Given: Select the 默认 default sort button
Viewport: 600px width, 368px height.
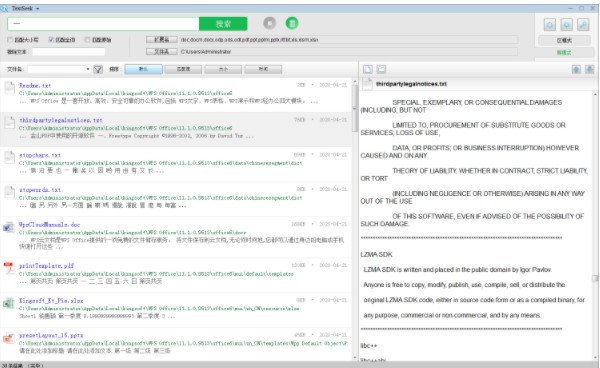Looking at the screenshot, I should coord(143,69).
